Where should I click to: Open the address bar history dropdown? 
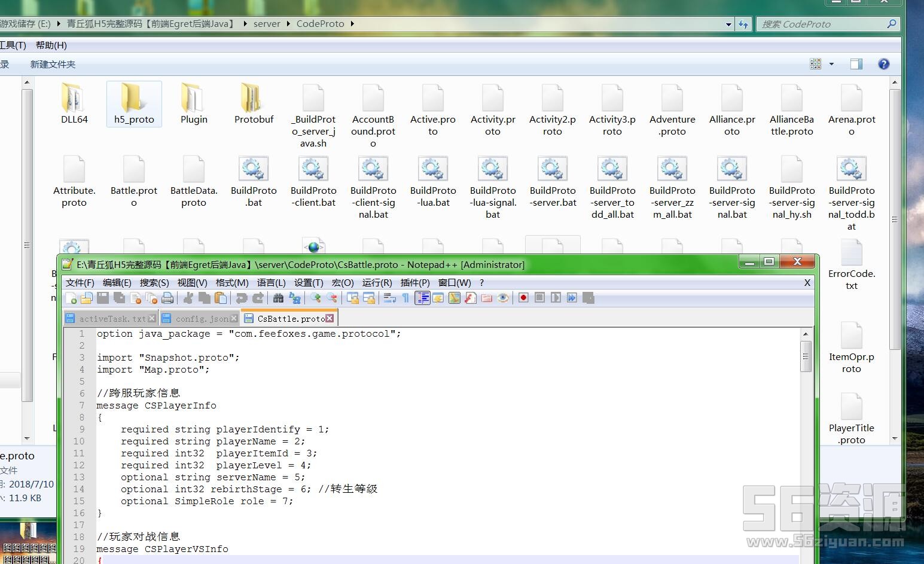(728, 25)
